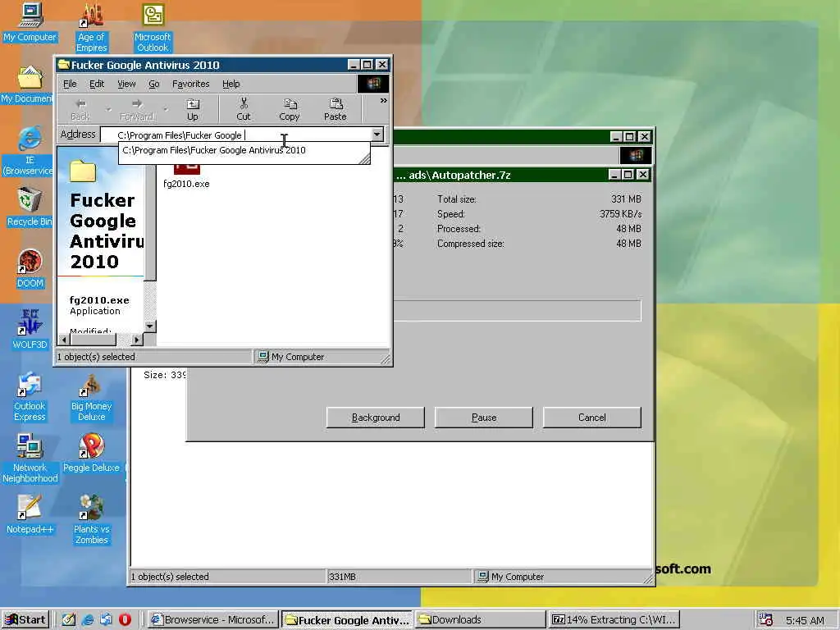Click info panel horizontal scroll right arrow

pyautogui.click(x=137, y=340)
